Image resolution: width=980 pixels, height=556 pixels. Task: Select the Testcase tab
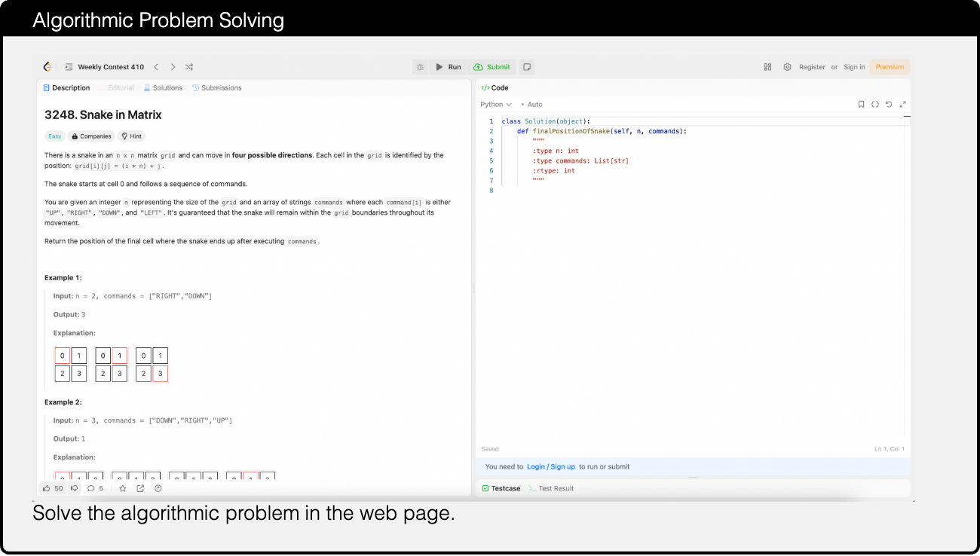coord(501,489)
